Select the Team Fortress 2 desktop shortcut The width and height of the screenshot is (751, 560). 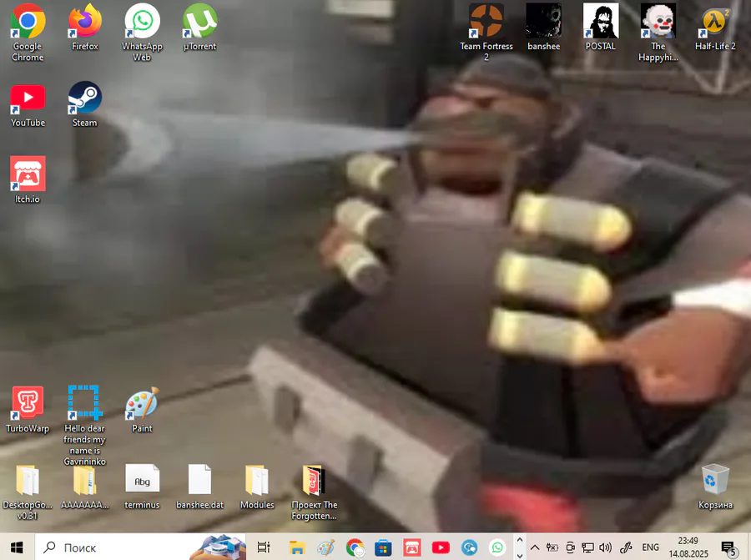[x=486, y=33]
